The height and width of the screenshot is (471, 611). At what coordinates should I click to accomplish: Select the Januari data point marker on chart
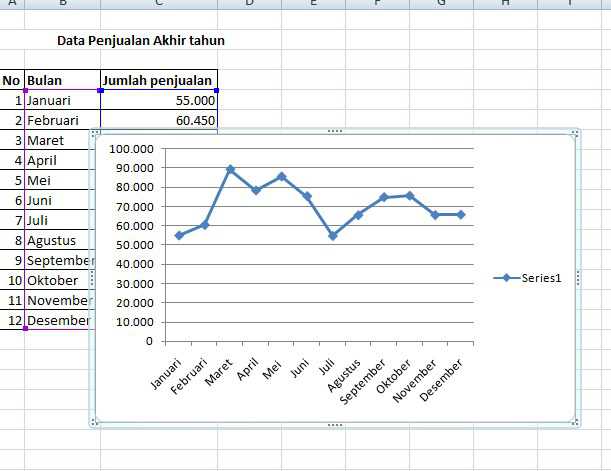coord(179,235)
